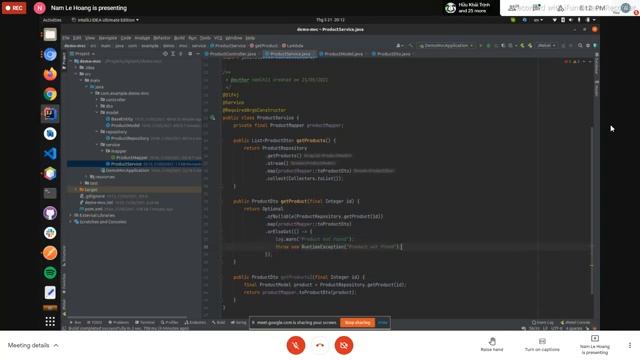Open the Code menu
The image size is (640, 360).
tap(126, 38)
